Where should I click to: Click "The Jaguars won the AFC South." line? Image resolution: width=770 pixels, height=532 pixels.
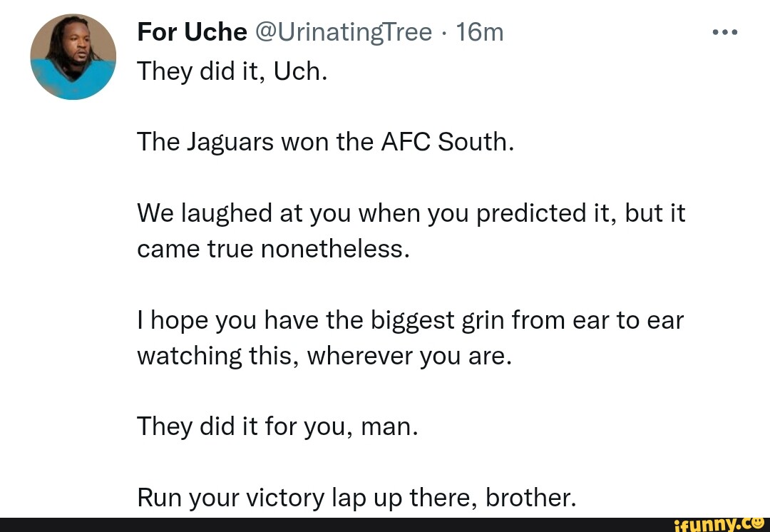click(325, 142)
